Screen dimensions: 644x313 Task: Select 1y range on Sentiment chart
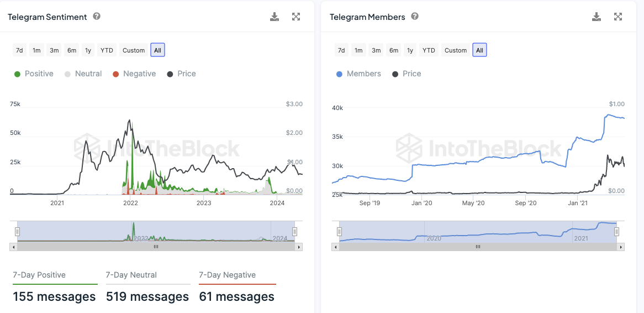point(88,50)
